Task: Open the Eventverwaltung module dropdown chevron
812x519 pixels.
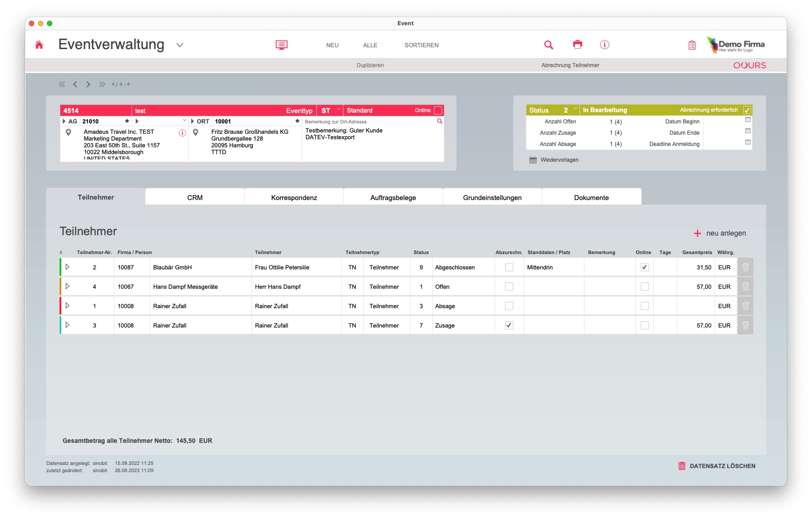Action: [x=180, y=45]
